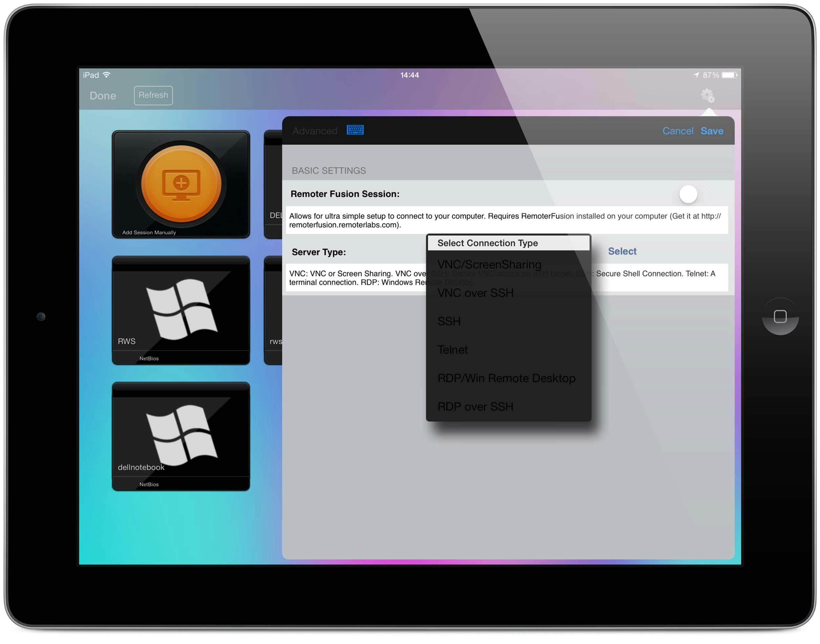This screenshot has height=644, width=820.
Task: Choose VNC/ScreenSharing connection type
Action: tap(489, 264)
